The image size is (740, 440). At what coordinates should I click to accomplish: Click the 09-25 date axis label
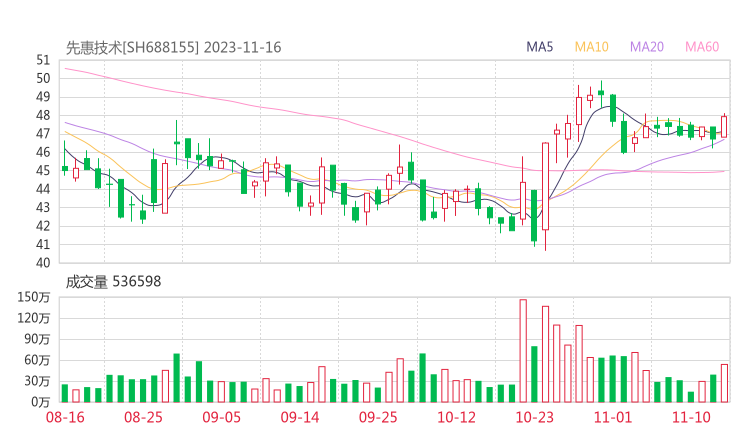[x=378, y=417]
